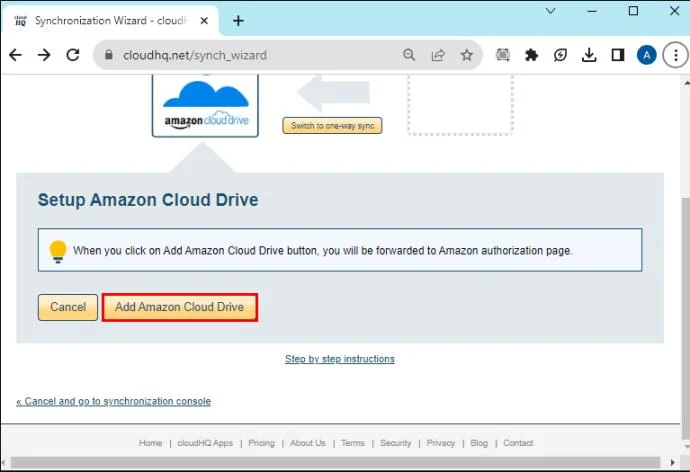690x472 pixels.
Task: Open the profile avatar labeled A
Action: pyautogui.click(x=646, y=55)
